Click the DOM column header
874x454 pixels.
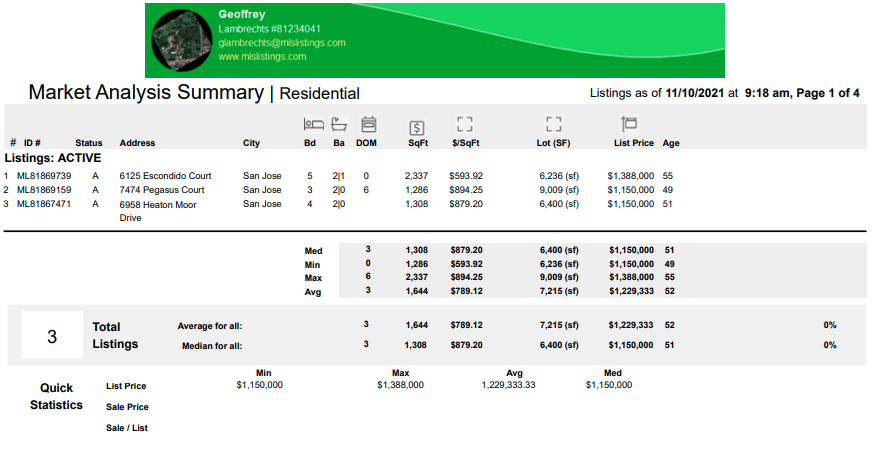coord(366,143)
